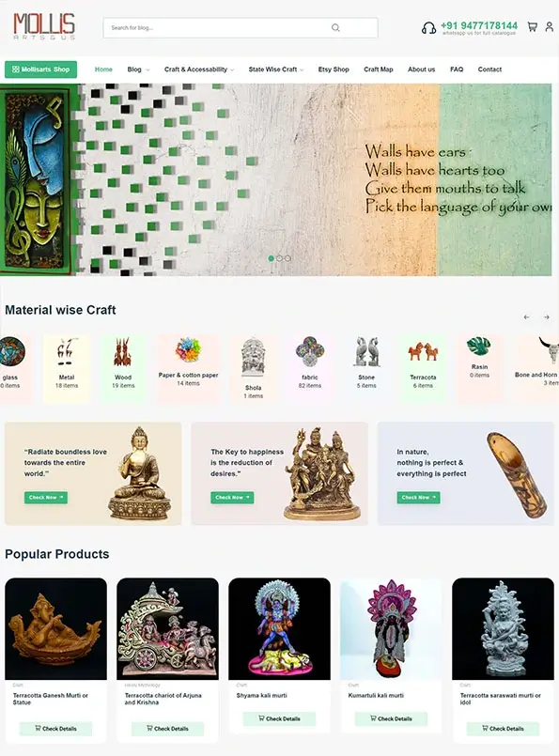Click the search magnifier icon
559x756 pixels.
[335, 28]
